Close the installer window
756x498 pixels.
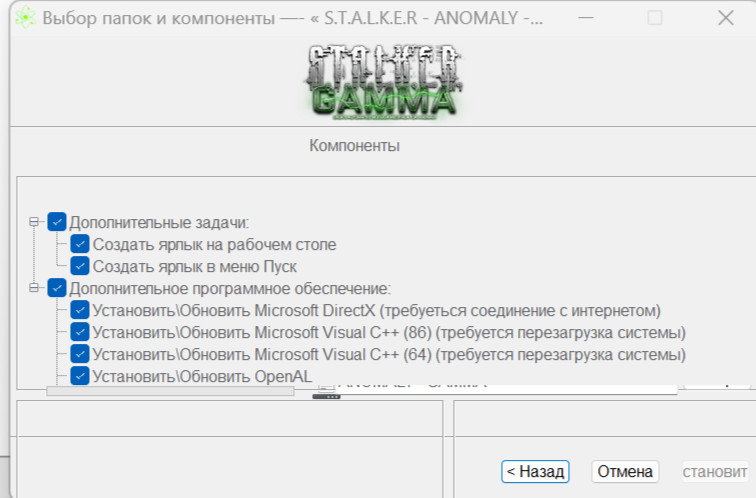[726, 18]
